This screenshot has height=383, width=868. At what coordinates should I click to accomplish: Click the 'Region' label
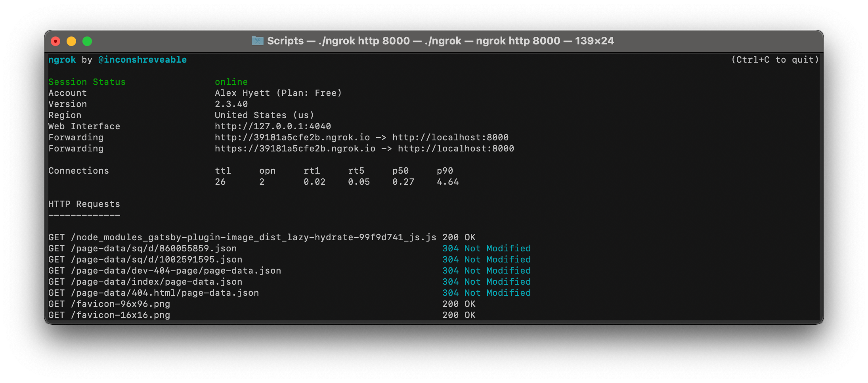point(65,115)
